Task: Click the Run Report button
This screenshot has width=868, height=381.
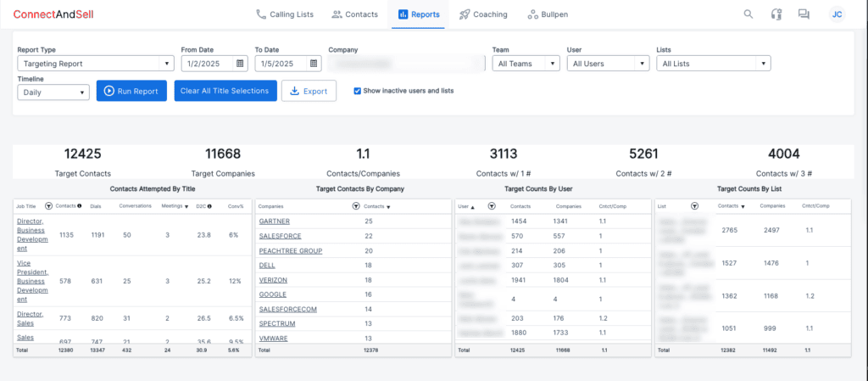Action: click(131, 91)
